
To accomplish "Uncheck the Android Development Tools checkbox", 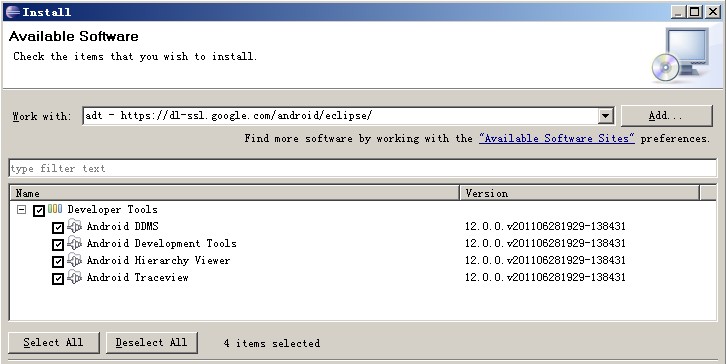I will point(58,245).
